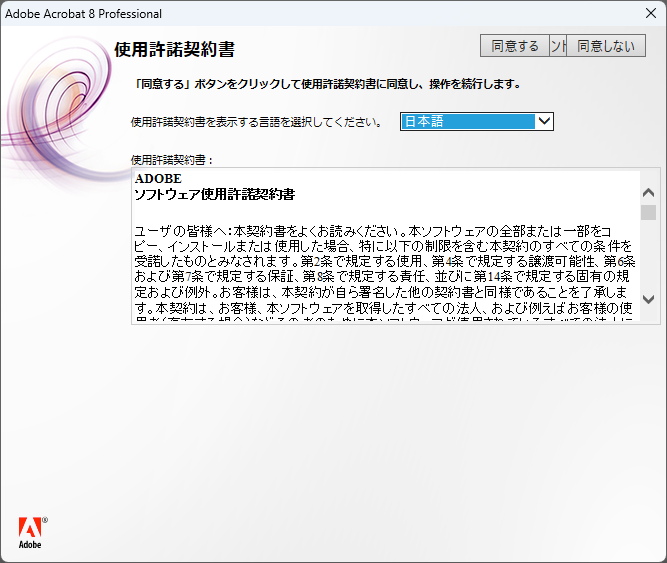This screenshot has width=667, height=563.
Task: Click the 使用許諾契約書を表示する言語を選択してください label
Action: [x=256, y=122]
